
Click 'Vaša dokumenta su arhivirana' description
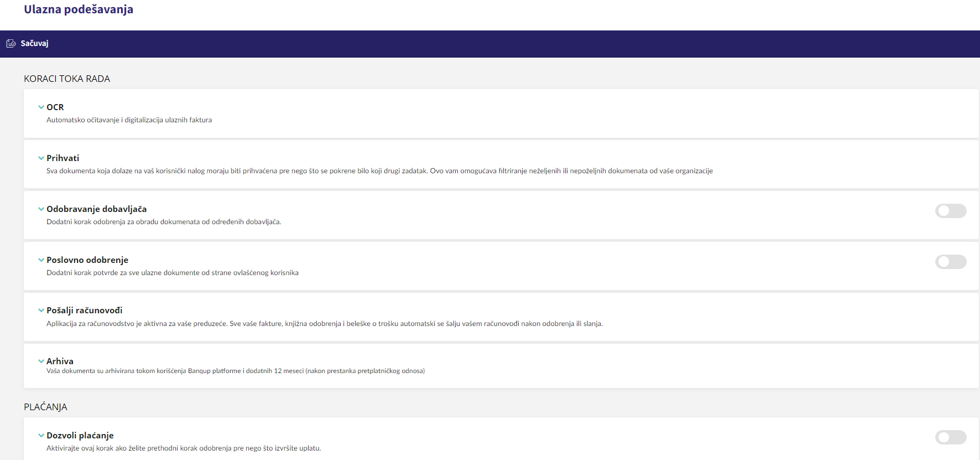coord(236,371)
